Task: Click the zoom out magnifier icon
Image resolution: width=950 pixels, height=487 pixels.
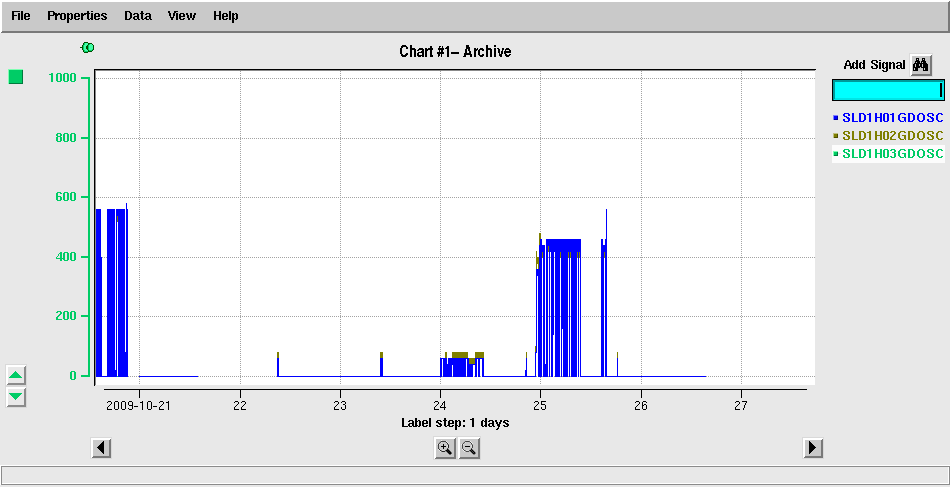Action: (x=469, y=448)
